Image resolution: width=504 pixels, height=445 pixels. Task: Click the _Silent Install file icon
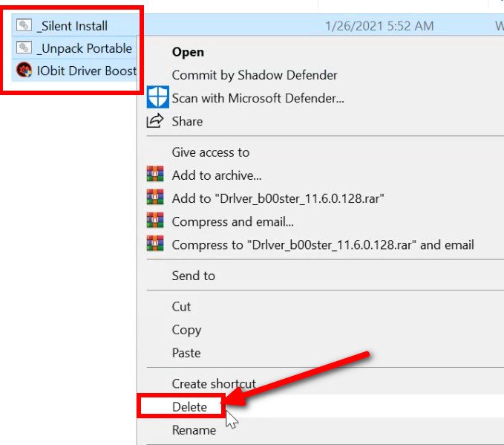click(x=25, y=26)
